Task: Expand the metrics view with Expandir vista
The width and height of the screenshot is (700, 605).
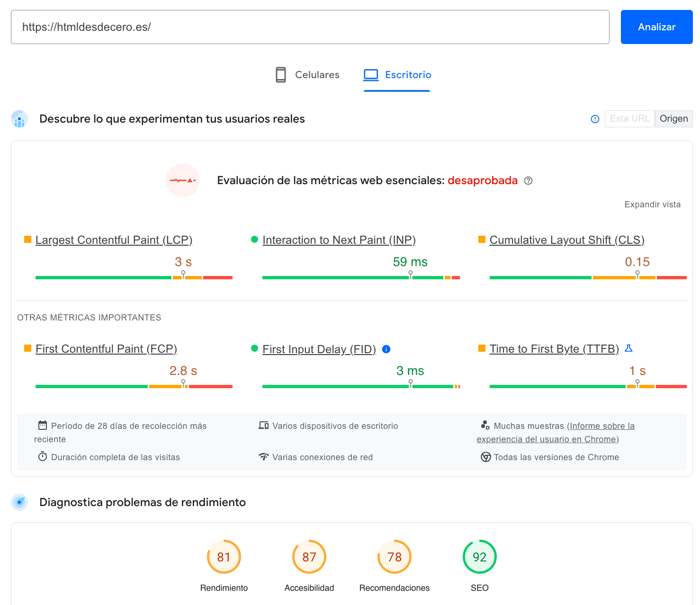Action: [652, 205]
